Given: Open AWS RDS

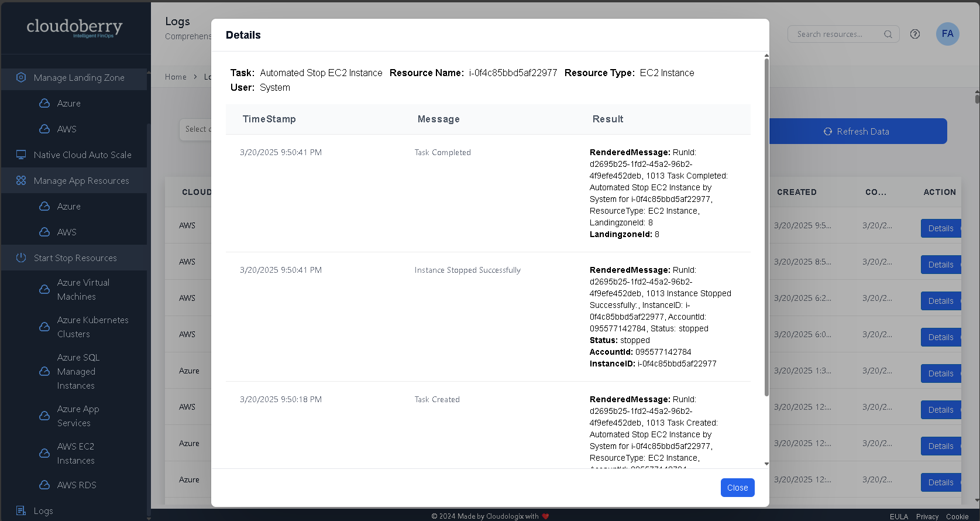Looking at the screenshot, I should pos(77,485).
